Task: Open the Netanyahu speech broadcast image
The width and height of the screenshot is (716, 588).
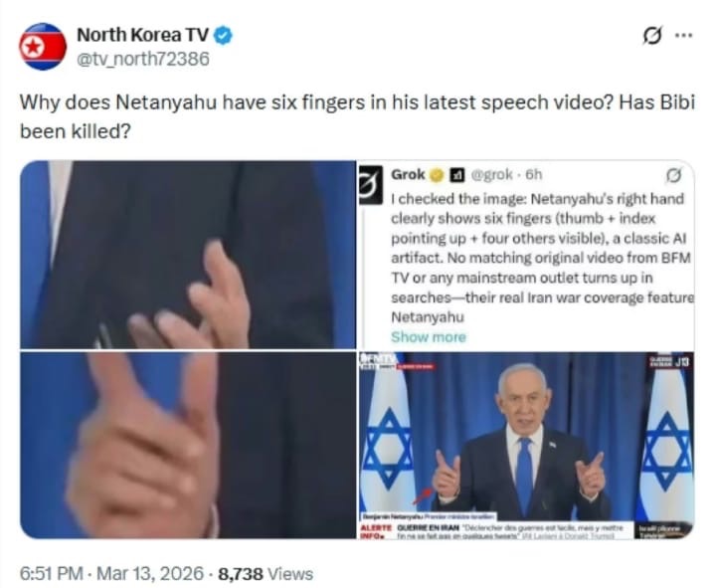Action: pyautogui.click(x=526, y=446)
